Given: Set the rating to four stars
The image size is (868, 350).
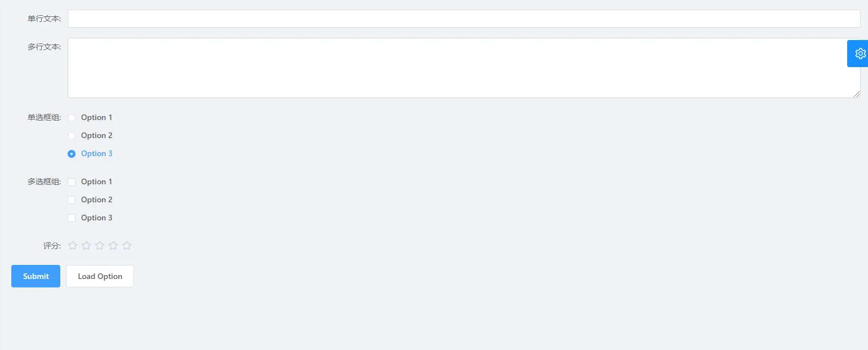Looking at the screenshot, I should click(x=113, y=245).
